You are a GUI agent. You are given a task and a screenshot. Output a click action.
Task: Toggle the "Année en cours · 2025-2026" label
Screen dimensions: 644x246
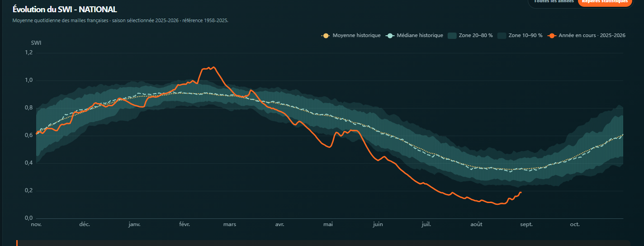point(592,35)
